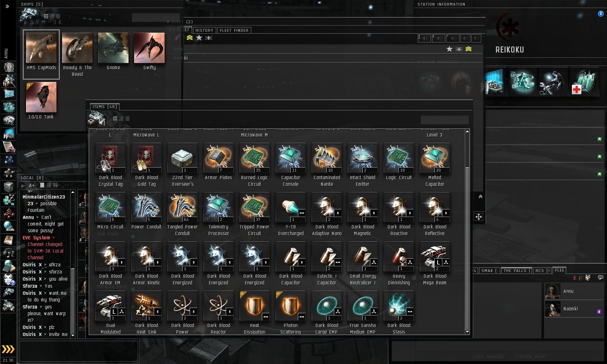
Task: Open the medical insurance station service
Action: click(583, 82)
